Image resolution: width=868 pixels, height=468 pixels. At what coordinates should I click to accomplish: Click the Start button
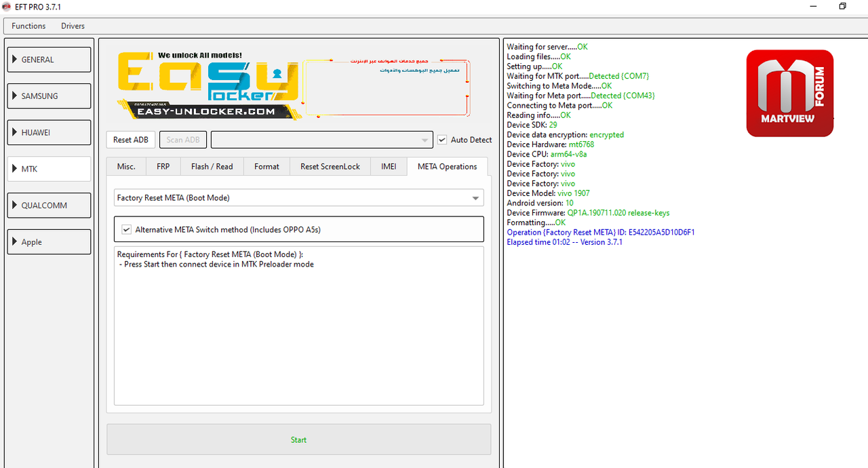(298, 440)
